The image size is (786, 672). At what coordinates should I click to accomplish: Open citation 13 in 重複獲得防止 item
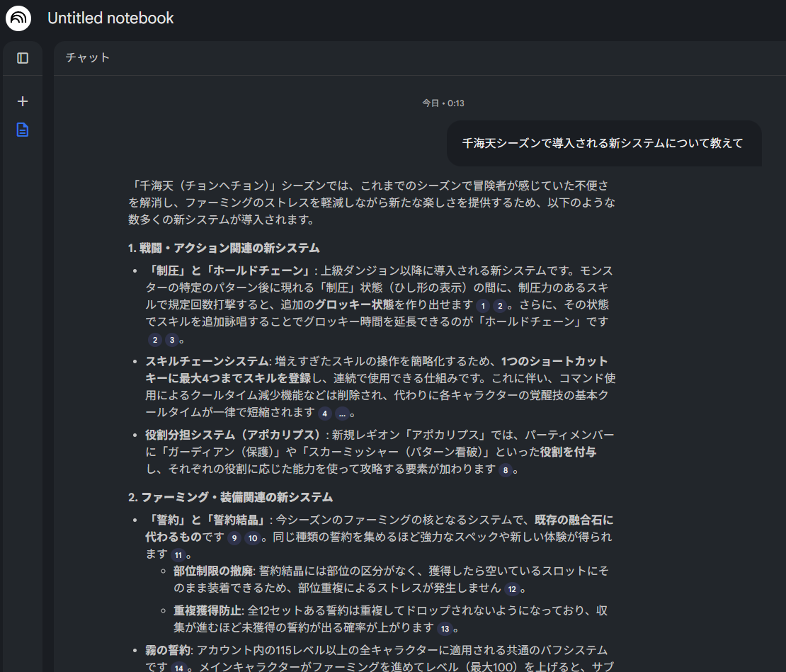445,629
